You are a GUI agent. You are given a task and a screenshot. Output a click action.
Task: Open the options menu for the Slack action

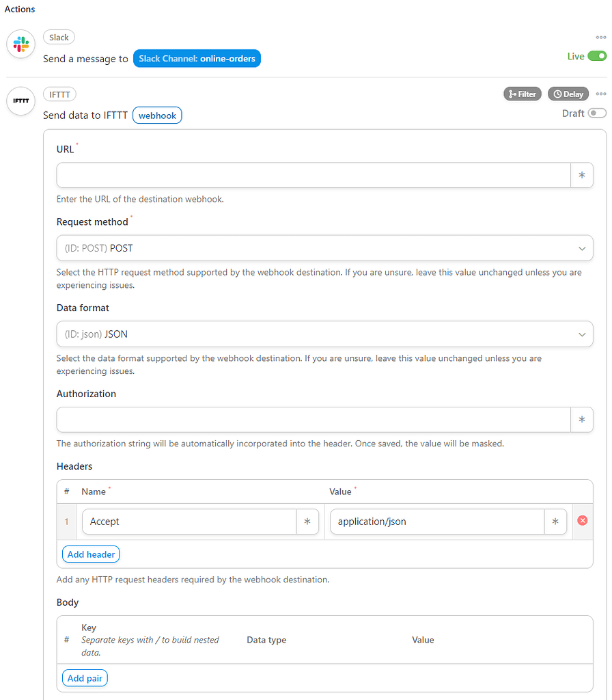pos(600,38)
